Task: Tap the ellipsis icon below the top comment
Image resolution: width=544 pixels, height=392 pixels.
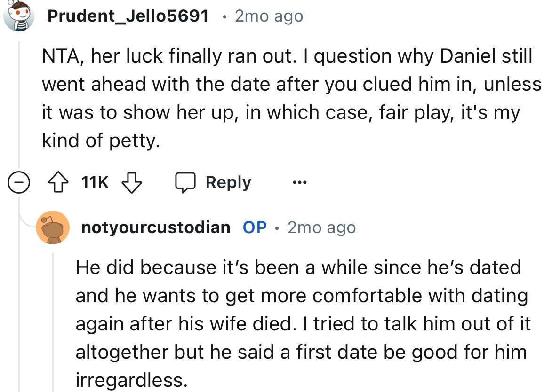Action: click(x=300, y=182)
